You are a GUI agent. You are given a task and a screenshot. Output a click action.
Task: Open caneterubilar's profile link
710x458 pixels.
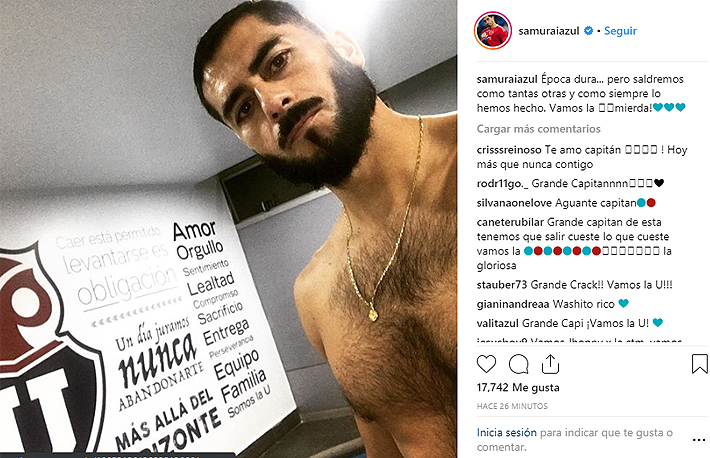coord(510,222)
